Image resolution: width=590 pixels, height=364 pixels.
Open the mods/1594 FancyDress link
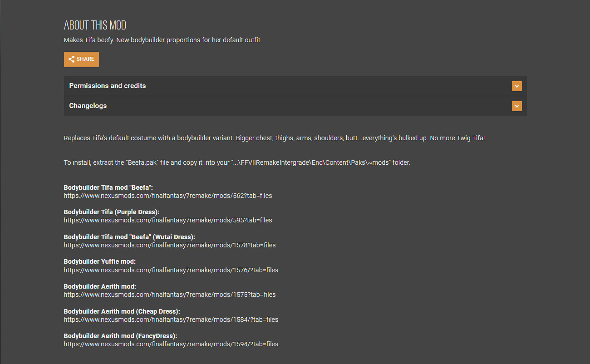coord(171,344)
